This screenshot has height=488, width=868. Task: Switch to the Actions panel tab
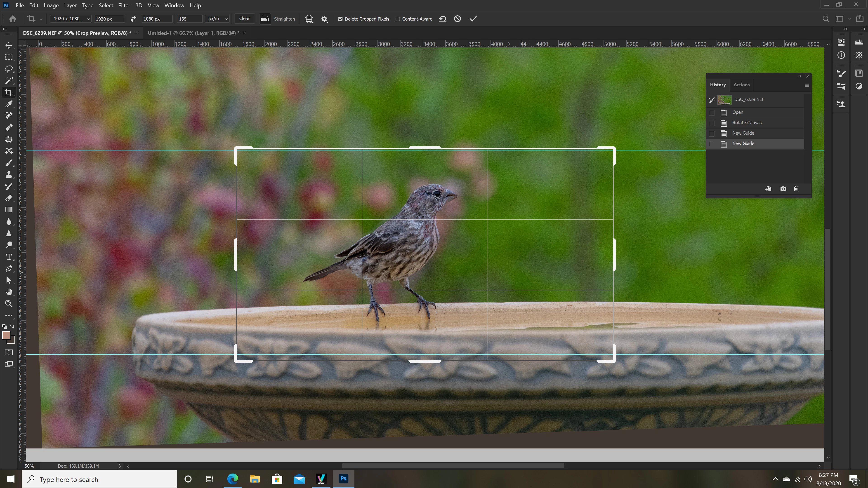point(741,85)
